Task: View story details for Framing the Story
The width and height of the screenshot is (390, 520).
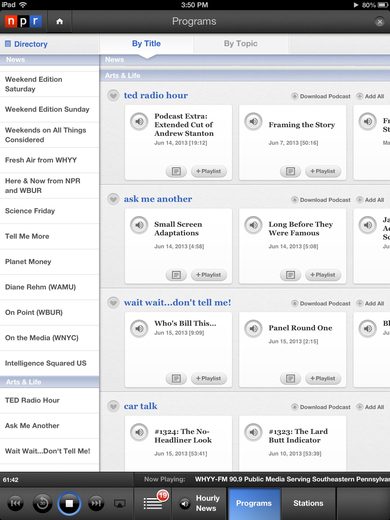Action: point(291,171)
